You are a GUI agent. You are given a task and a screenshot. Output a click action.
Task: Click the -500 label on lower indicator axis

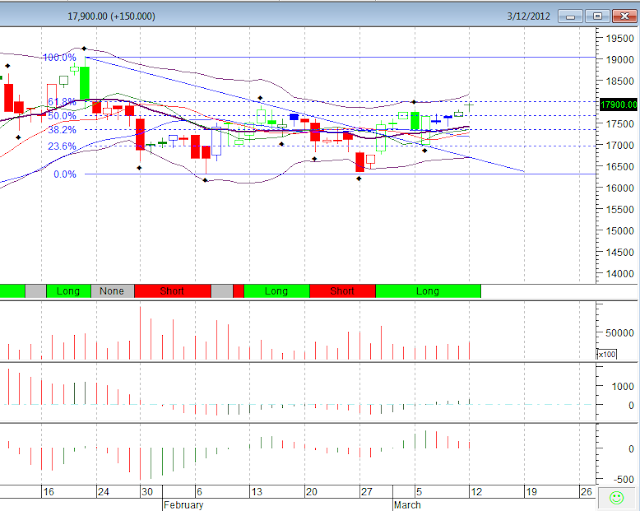(623, 479)
